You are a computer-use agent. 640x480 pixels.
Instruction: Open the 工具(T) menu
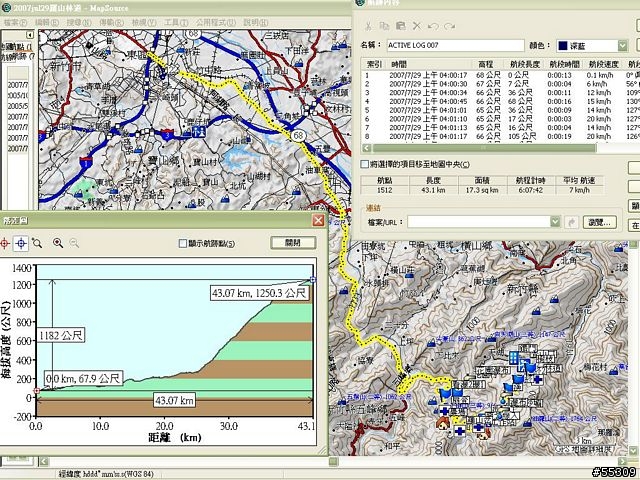point(176,22)
